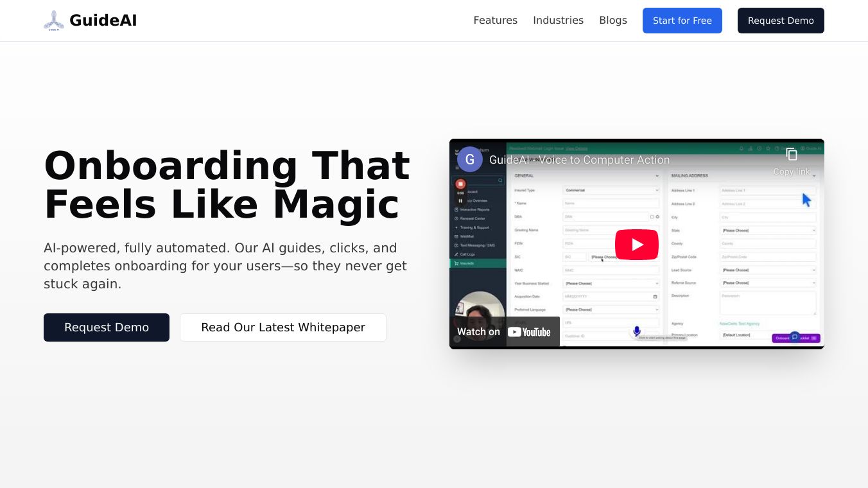868x488 pixels.
Task: Click the paragraph starting AI-powered, fully automated
Action: coord(225,266)
